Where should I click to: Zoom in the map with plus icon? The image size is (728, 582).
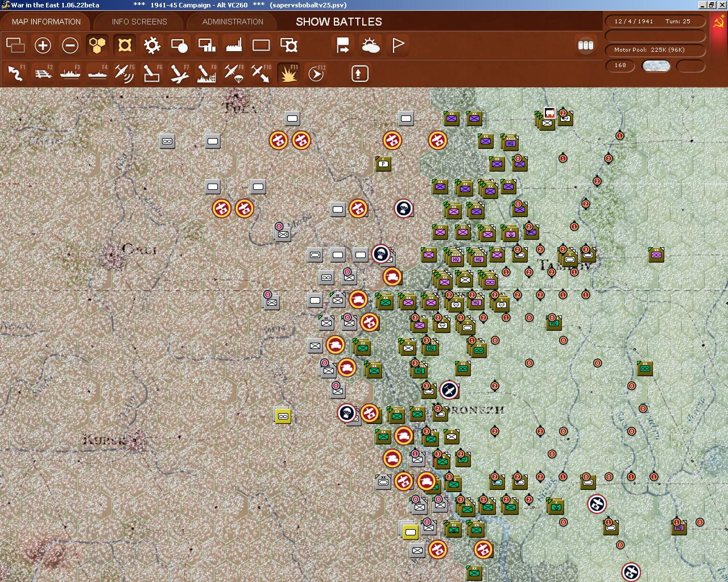[43, 45]
